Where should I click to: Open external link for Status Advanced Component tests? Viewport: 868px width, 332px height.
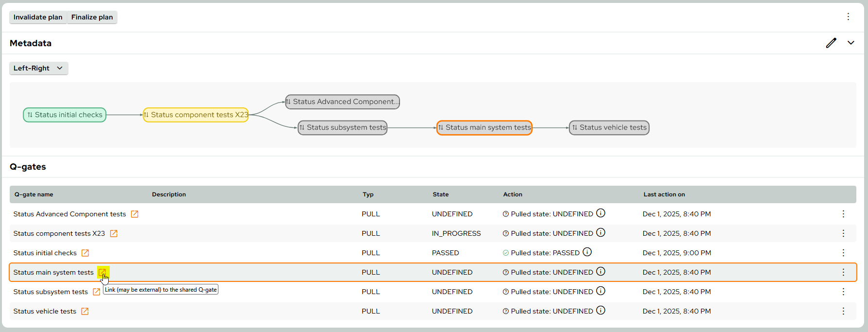coord(134,214)
